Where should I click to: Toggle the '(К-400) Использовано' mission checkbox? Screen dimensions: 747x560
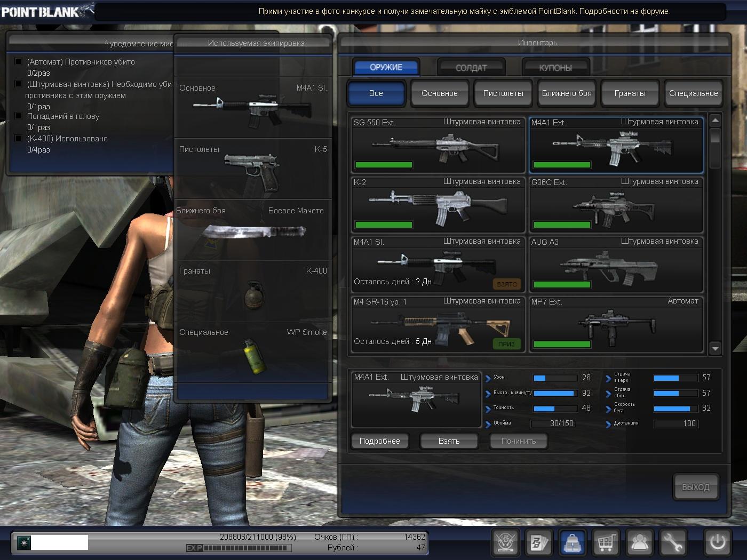click(x=19, y=139)
